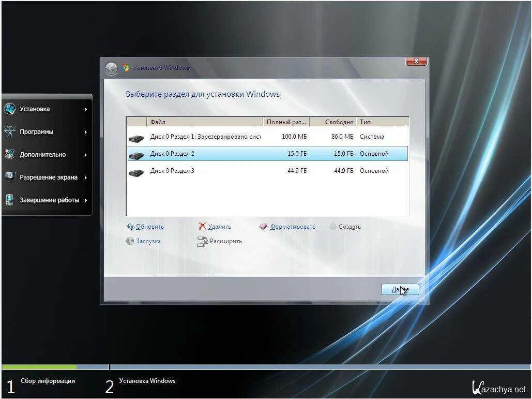Click the disc icon for Загрузка
532x399 pixels.
[130, 241]
